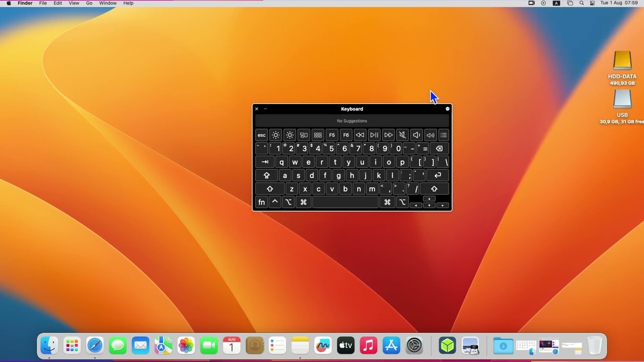The width and height of the screenshot is (644, 362).
Task: Click the fast-forward media key
Action: pos(388,135)
